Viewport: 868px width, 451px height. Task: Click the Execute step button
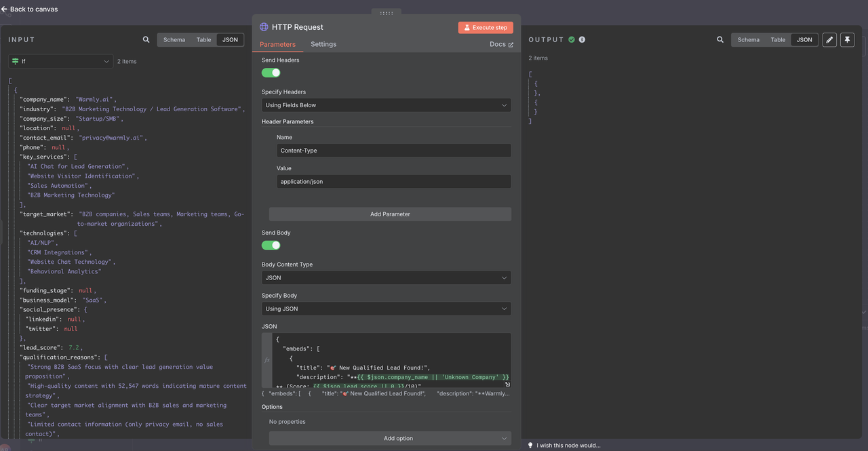[486, 27]
